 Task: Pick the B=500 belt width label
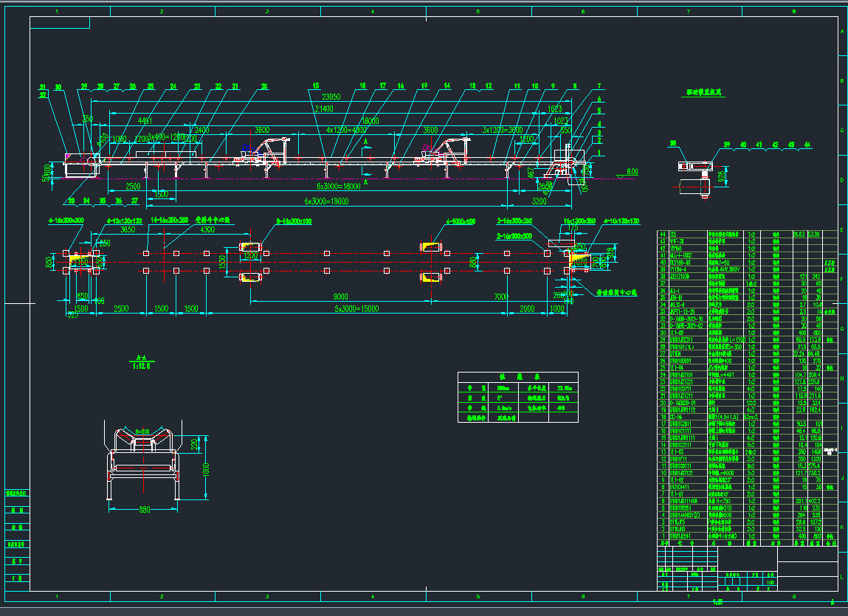click(142, 432)
